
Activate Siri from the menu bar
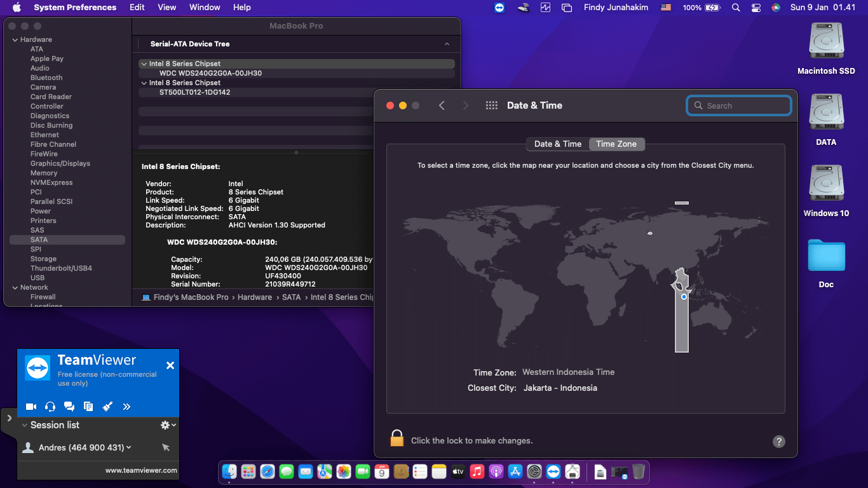click(776, 8)
